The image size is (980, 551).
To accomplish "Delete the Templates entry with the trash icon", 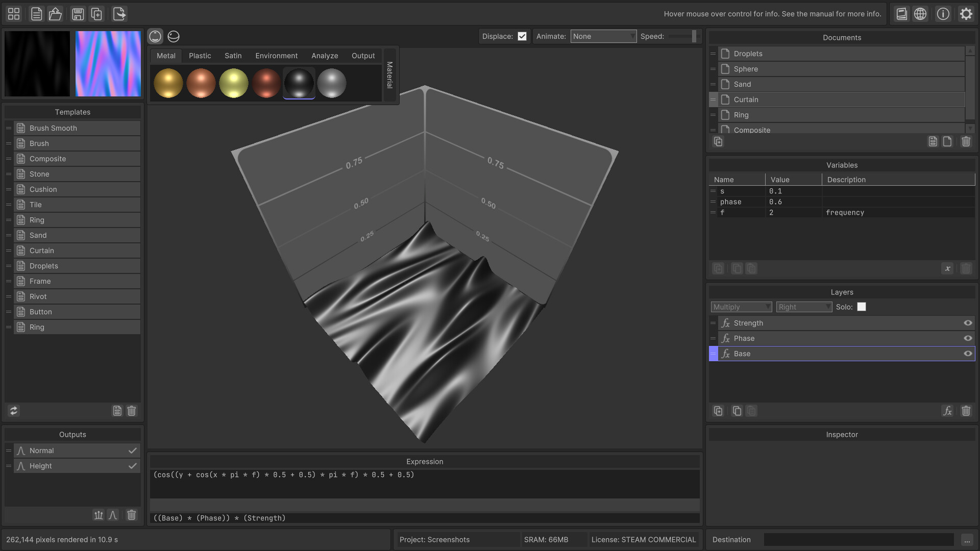I will pos(131,411).
